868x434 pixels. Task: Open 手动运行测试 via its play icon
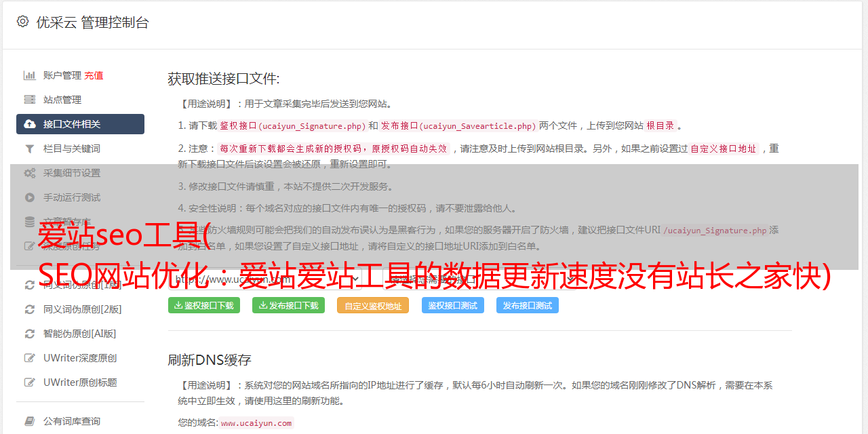[30, 197]
